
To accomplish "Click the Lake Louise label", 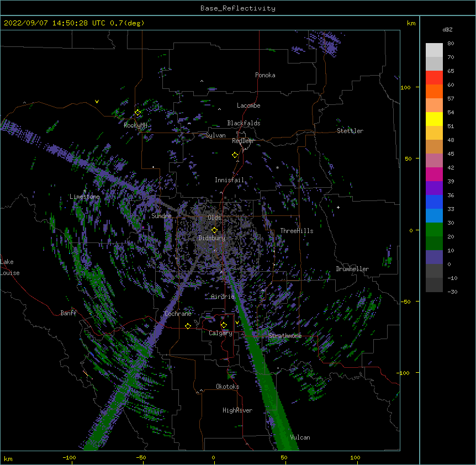I will tap(10, 267).
